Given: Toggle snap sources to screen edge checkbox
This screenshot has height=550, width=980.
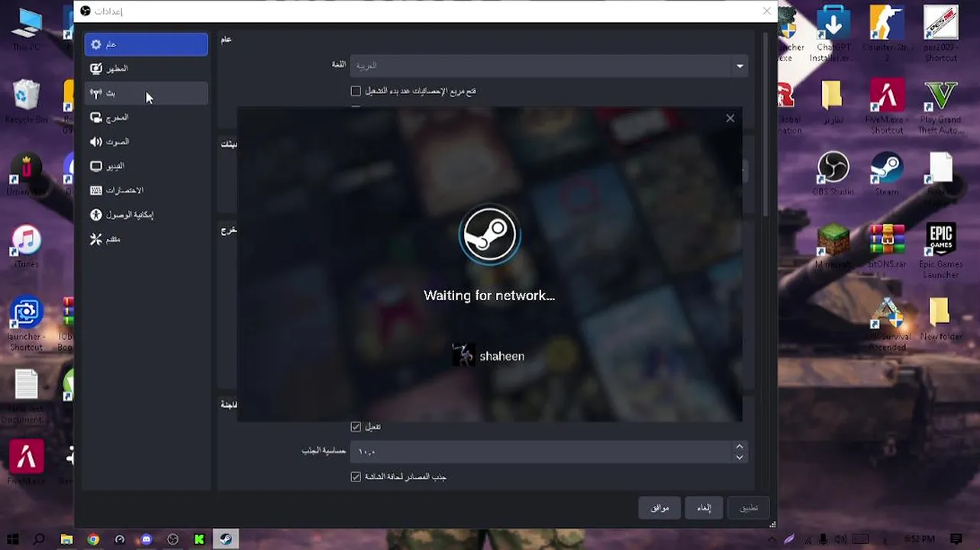Looking at the screenshot, I should (x=356, y=477).
